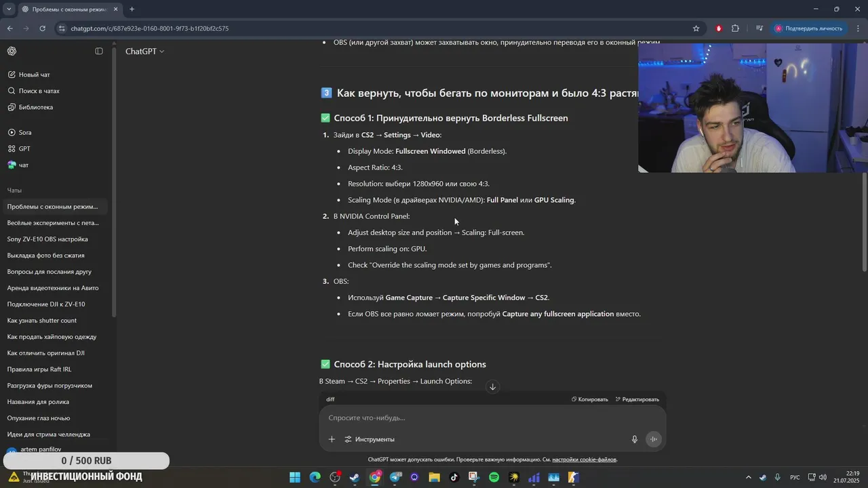Open artem panfilov account menu
The width and height of the screenshot is (868, 488).
[x=41, y=449]
